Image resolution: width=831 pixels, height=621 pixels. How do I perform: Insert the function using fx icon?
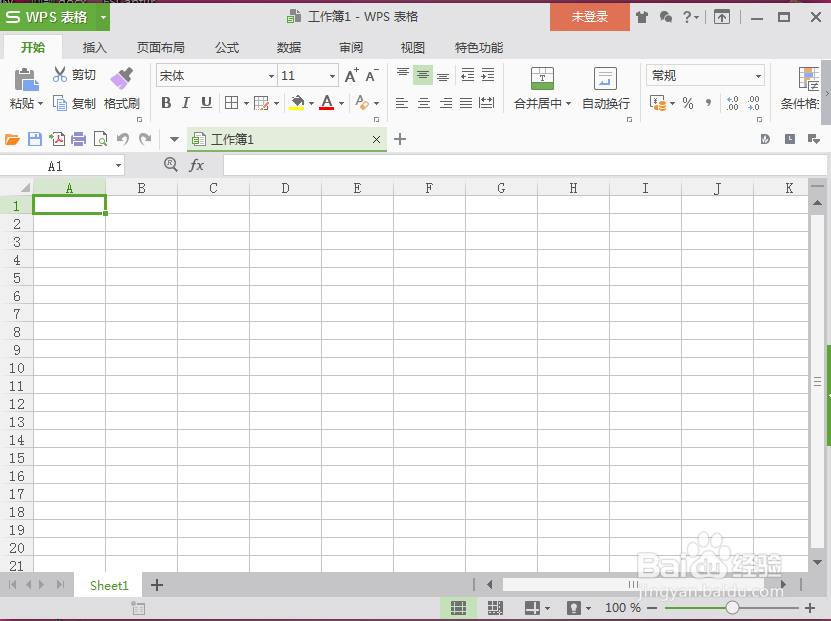click(x=196, y=164)
